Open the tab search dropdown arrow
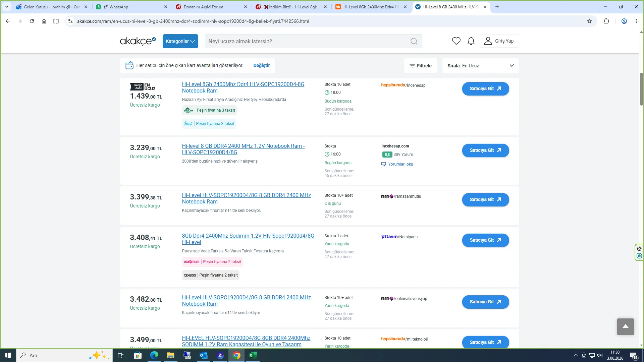 [x=6, y=7]
